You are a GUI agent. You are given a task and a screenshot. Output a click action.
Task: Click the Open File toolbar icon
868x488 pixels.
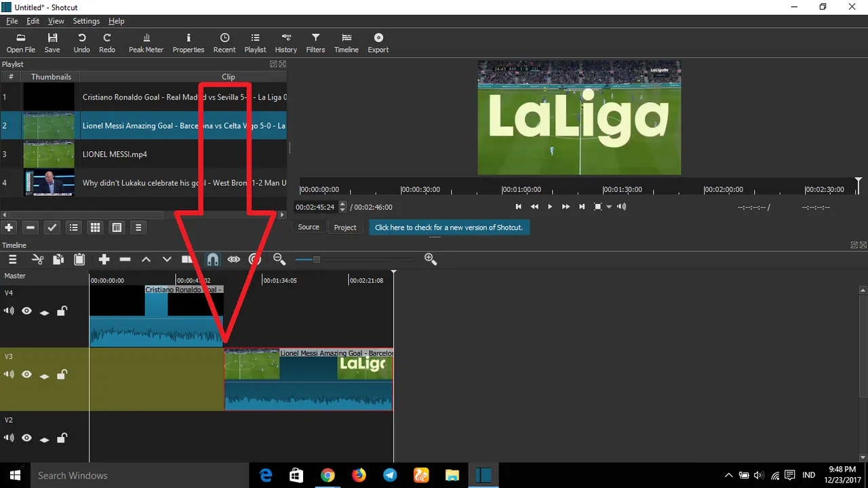point(21,43)
